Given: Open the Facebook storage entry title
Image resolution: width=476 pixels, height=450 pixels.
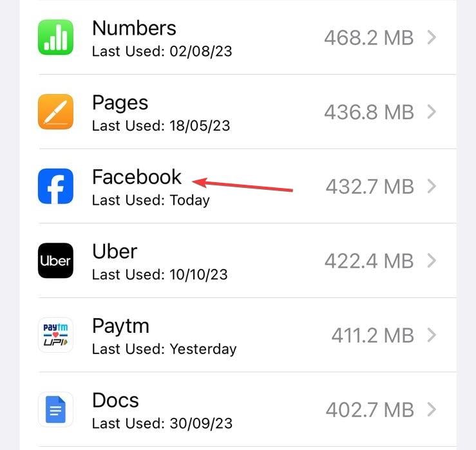Looking at the screenshot, I should click(x=137, y=177).
